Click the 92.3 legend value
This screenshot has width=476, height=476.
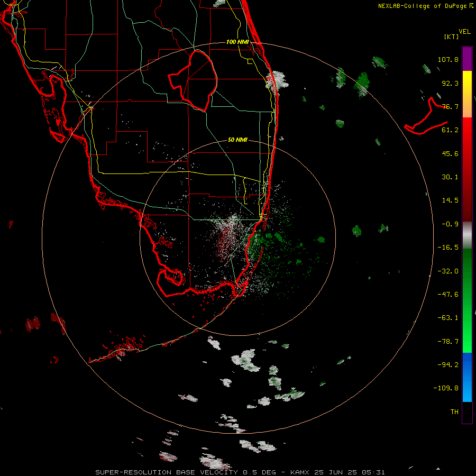(x=450, y=83)
